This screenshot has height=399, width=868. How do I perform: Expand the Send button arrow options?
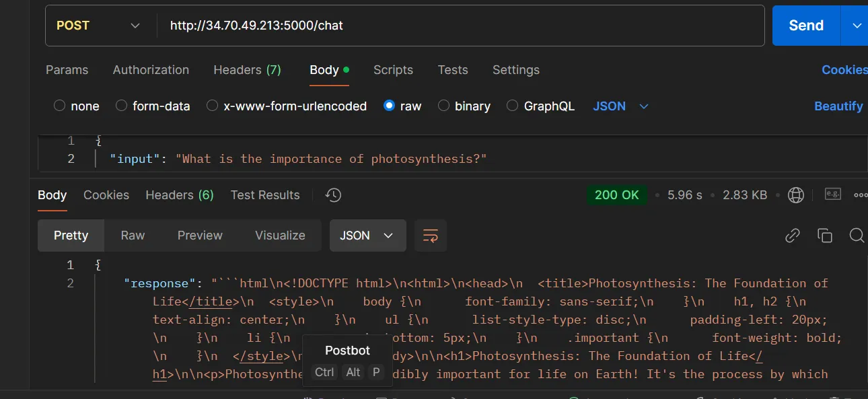pyautogui.click(x=856, y=26)
